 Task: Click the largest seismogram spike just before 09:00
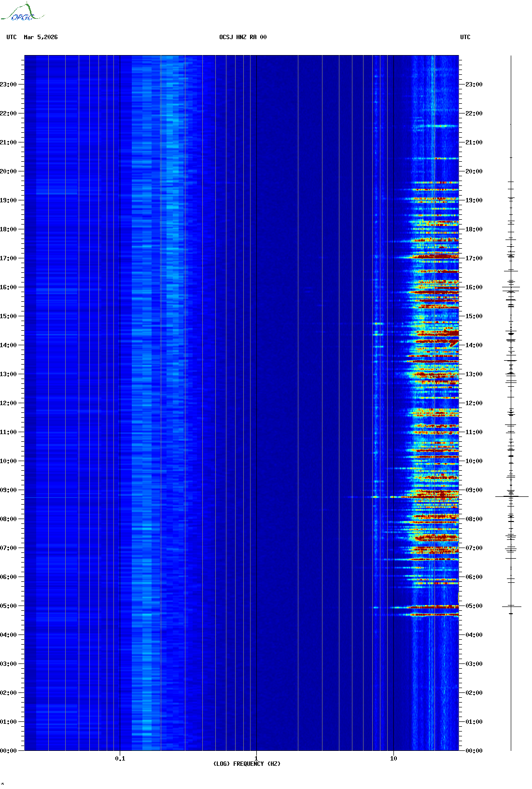511,496
